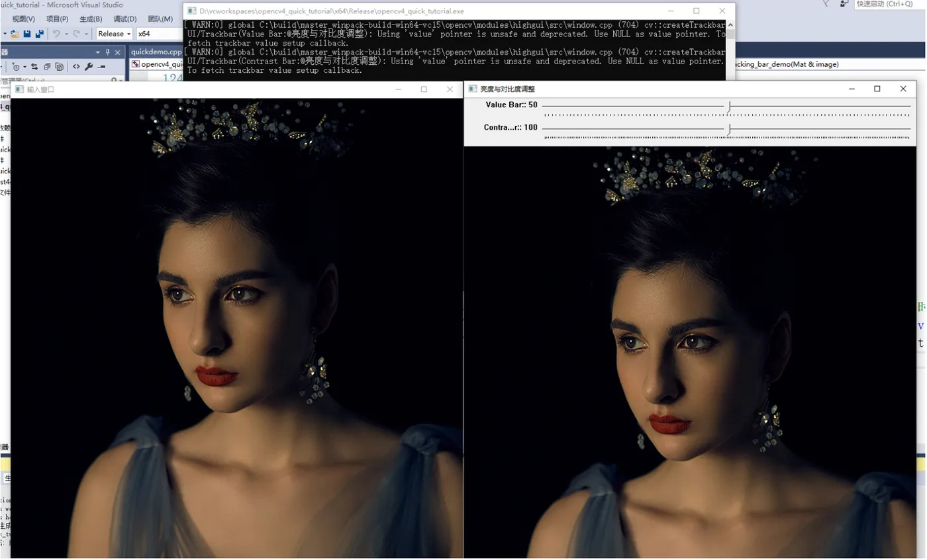The width and height of the screenshot is (927, 560).
Task: Toggle the Solution Explorer auto-hide pin
Action: pyautogui.click(x=108, y=52)
